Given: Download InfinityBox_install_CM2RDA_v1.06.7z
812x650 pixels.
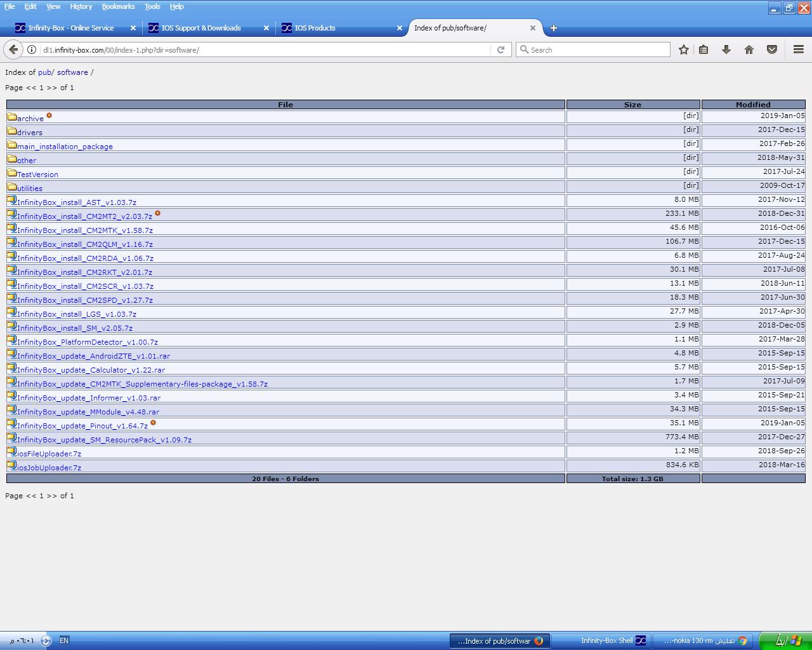Looking at the screenshot, I should pyautogui.click(x=85, y=258).
